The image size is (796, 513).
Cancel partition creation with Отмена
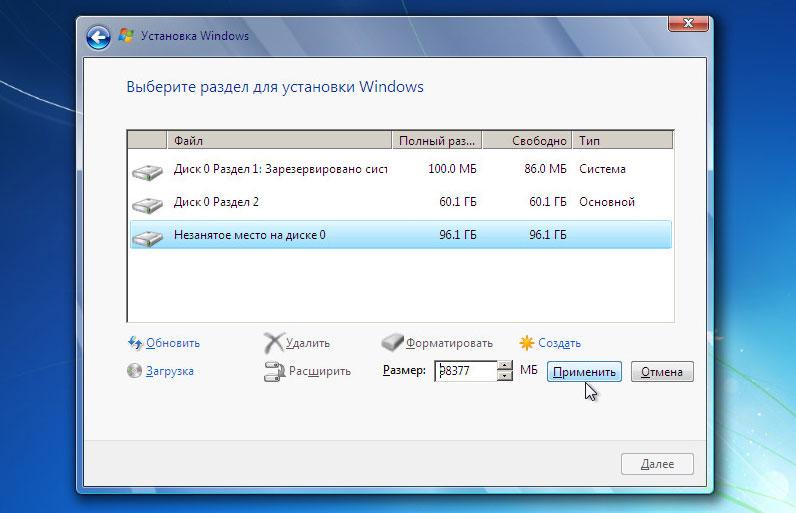click(662, 372)
